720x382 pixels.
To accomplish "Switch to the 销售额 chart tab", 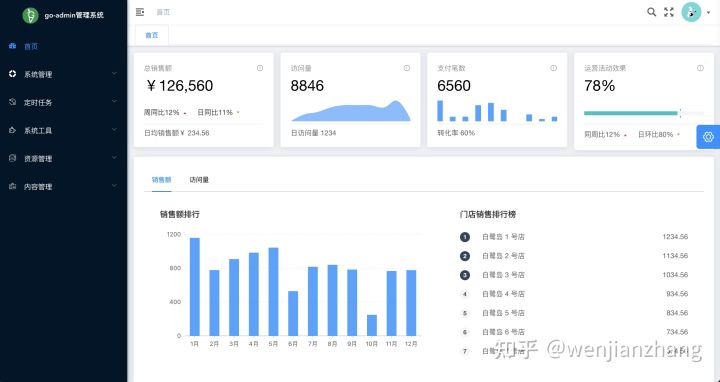I will [x=162, y=180].
